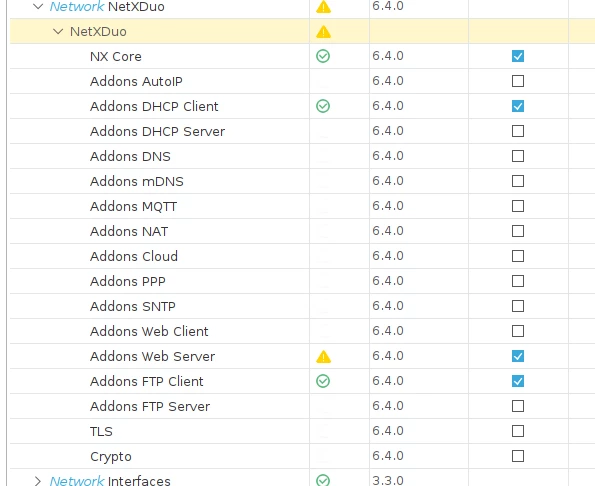Select Addons DNS label

point(130,157)
